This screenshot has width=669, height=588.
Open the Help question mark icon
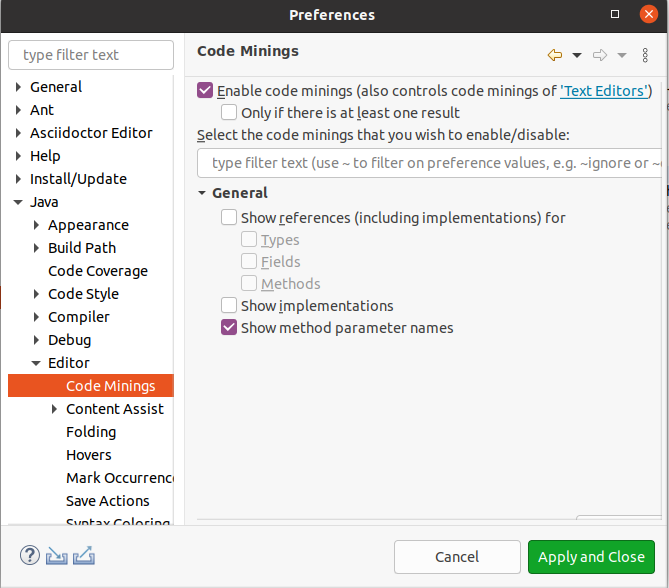coord(29,556)
